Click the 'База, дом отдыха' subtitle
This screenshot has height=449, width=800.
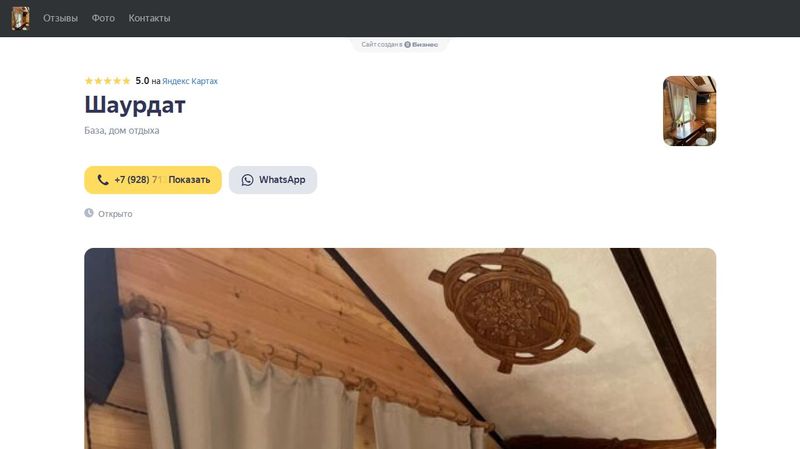[x=121, y=131]
